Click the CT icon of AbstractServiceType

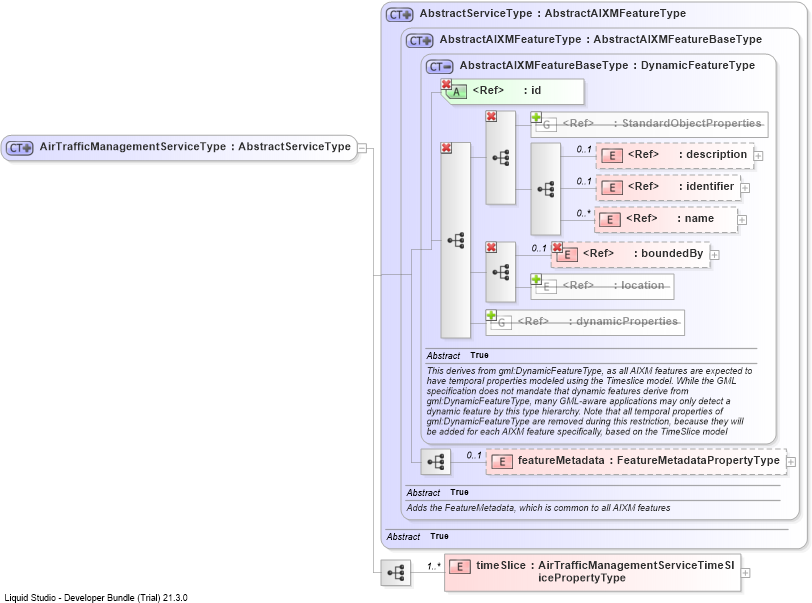click(x=399, y=15)
